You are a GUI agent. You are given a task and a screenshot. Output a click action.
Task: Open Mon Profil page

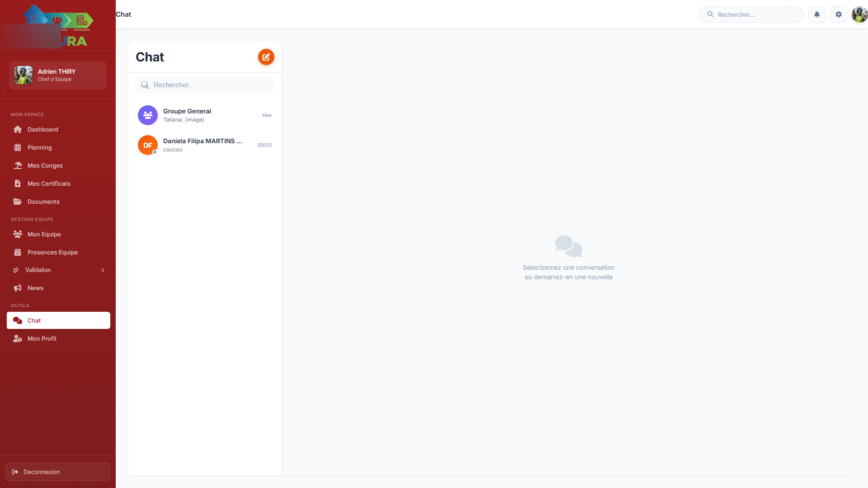click(42, 339)
